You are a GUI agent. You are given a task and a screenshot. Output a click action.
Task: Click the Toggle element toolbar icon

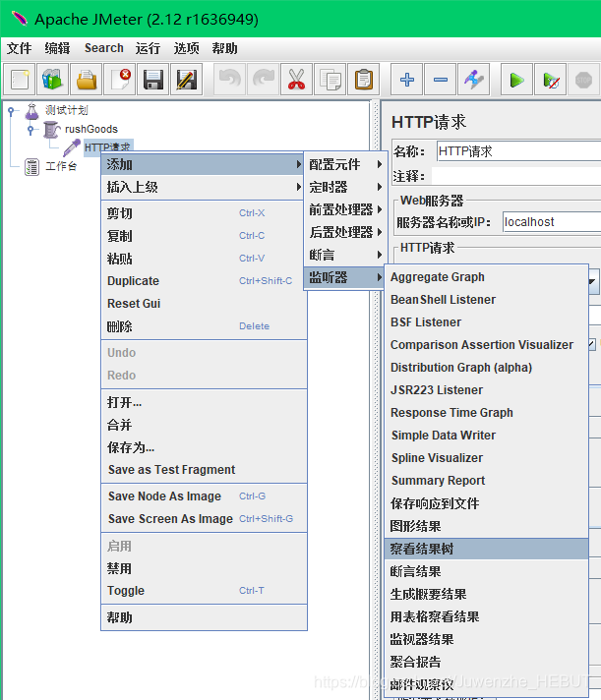(474, 80)
